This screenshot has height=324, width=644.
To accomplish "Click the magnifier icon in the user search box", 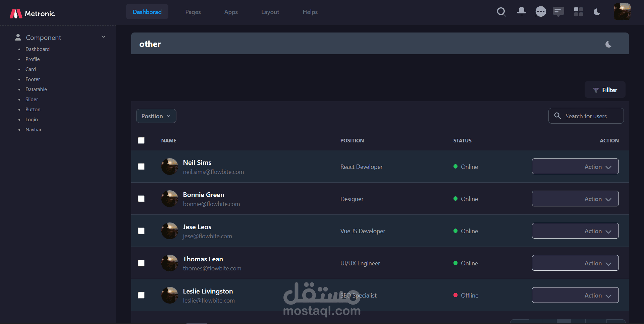I will pyautogui.click(x=557, y=116).
